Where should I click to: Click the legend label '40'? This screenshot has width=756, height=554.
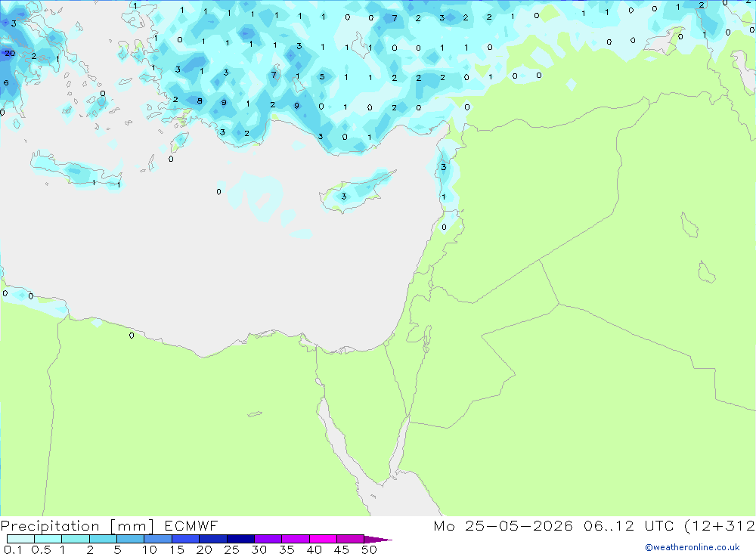[x=314, y=549]
